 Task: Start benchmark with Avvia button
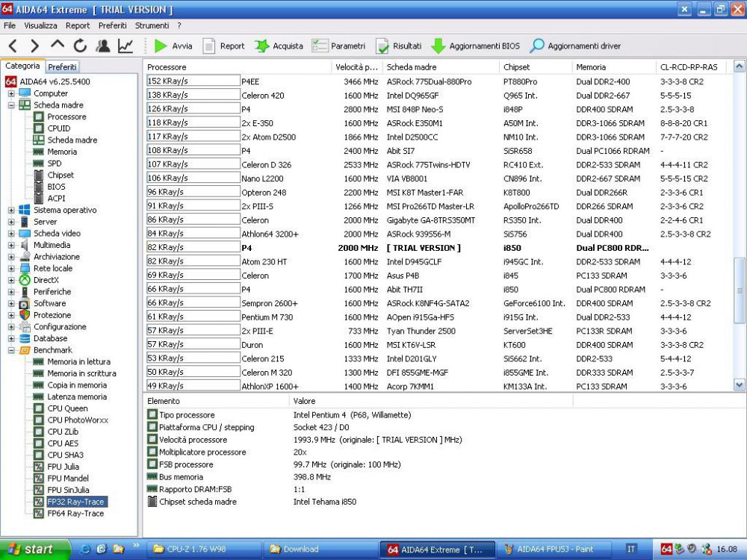(x=173, y=46)
